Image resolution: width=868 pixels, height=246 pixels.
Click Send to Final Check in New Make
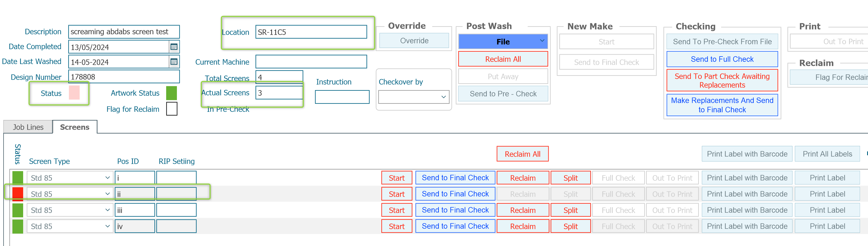(606, 62)
